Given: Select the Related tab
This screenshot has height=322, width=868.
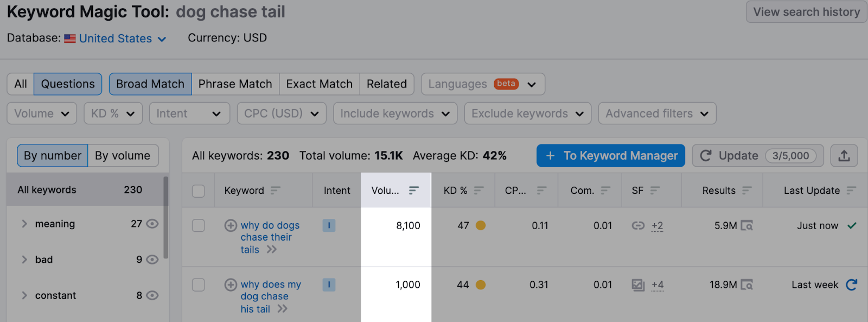Looking at the screenshot, I should coord(386,84).
